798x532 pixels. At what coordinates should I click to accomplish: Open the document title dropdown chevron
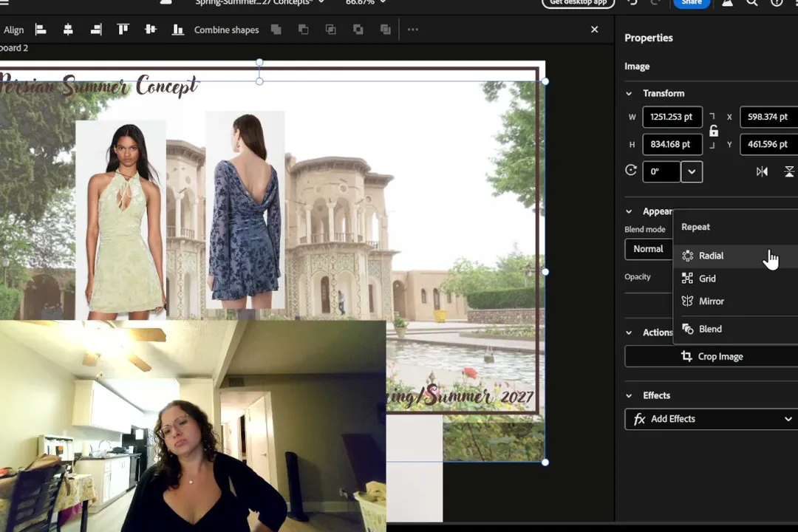(321, 2)
